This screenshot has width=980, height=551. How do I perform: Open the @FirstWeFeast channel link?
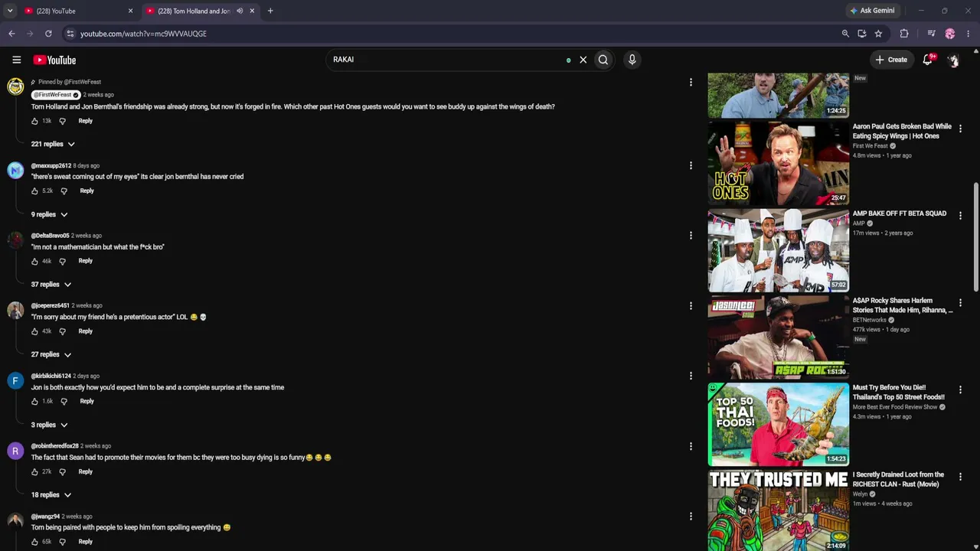(x=56, y=95)
